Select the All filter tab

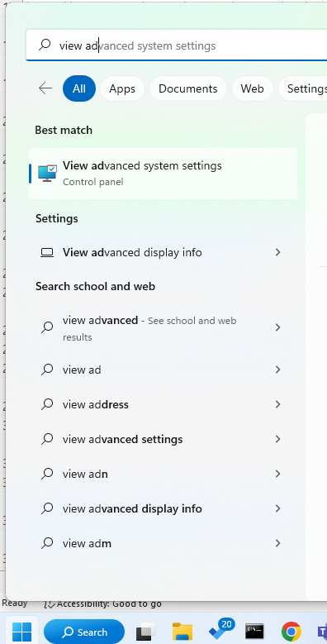[79, 88]
